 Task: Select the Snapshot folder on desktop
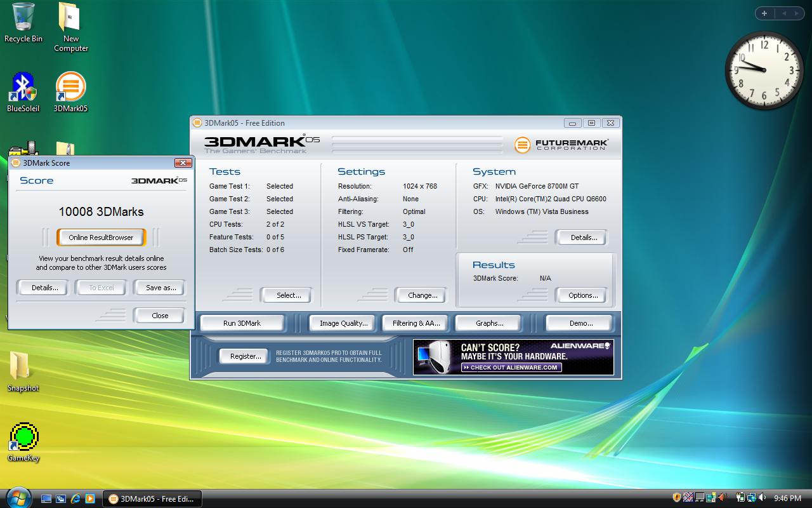click(23, 368)
